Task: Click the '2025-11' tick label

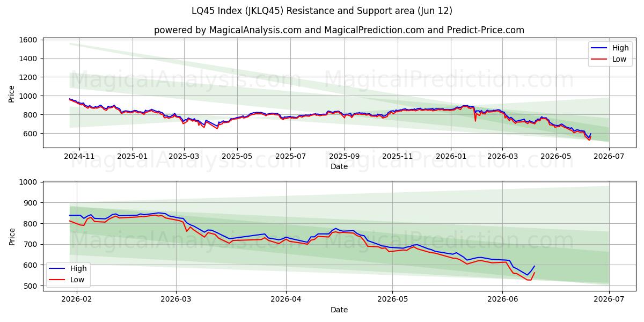Action: [x=398, y=156]
